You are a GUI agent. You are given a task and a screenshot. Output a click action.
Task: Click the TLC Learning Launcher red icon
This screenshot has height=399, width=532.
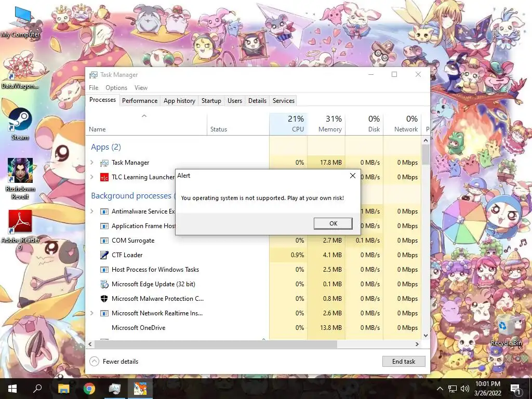104,177
